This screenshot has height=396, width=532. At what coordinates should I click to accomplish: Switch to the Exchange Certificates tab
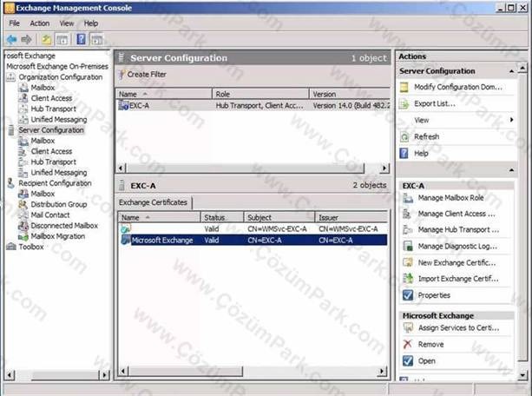153,202
